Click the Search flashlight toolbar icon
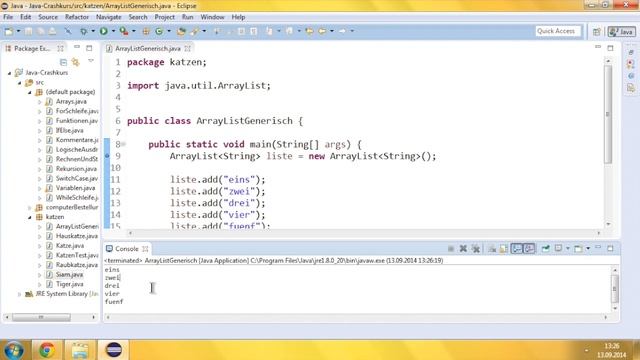The image size is (640, 360). tap(195, 31)
